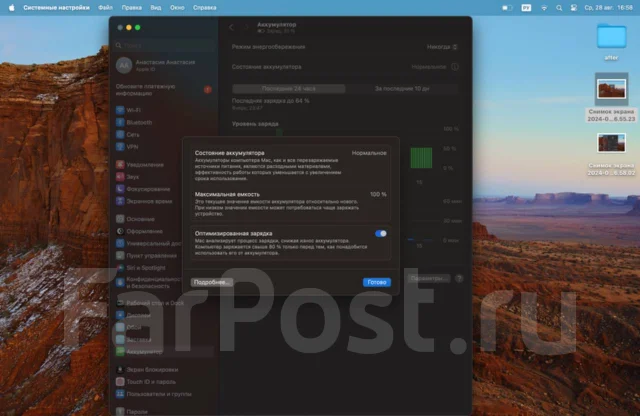Image resolution: width=640 pixels, height=416 pixels.
Task: Switch to Последние 24 часа tab
Action: click(289, 89)
